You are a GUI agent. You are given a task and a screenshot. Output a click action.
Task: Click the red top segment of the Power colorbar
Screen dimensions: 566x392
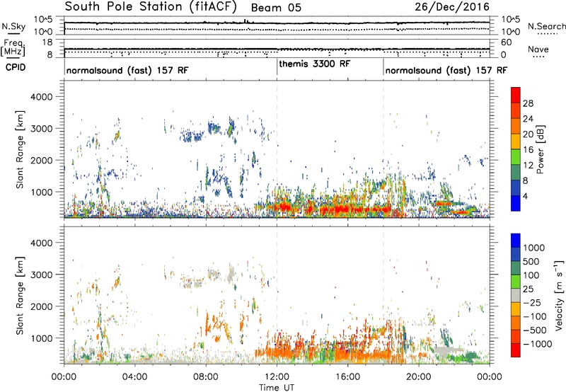coord(516,96)
